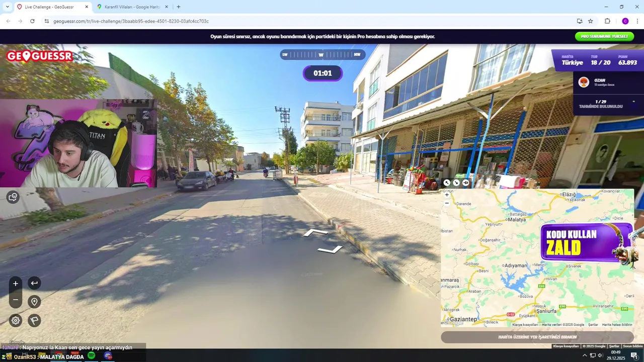Enlarge the guess map with up-left arrow
The width and height of the screenshot is (644, 362).
(x=447, y=183)
